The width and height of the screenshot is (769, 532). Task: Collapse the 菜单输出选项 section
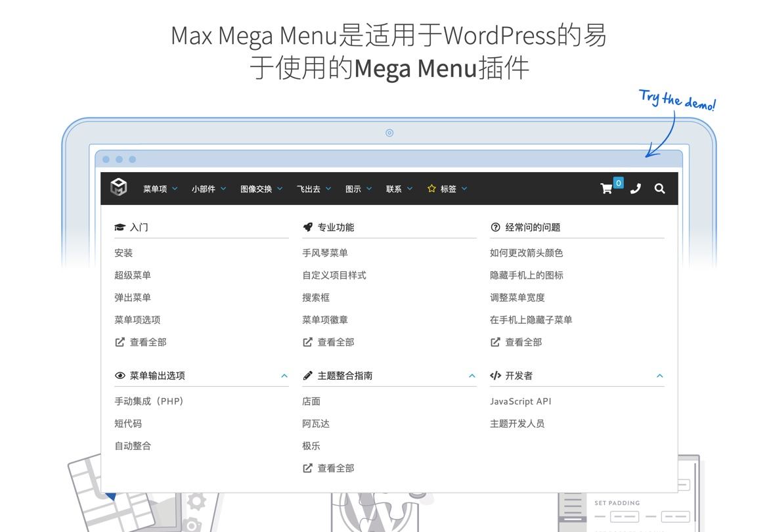[x=284, y=376]
